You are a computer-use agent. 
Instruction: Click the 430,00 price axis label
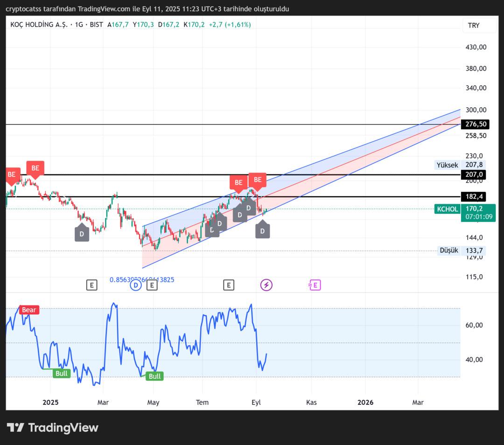click(476, 47)
